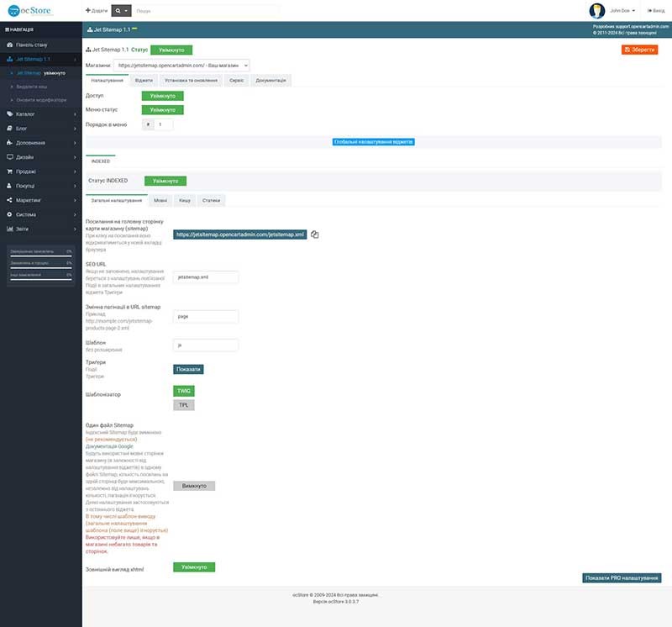Click the Доповнення puzzle icon
The width and height of the screenshot is (672, 627).
[x=9, y=142]
